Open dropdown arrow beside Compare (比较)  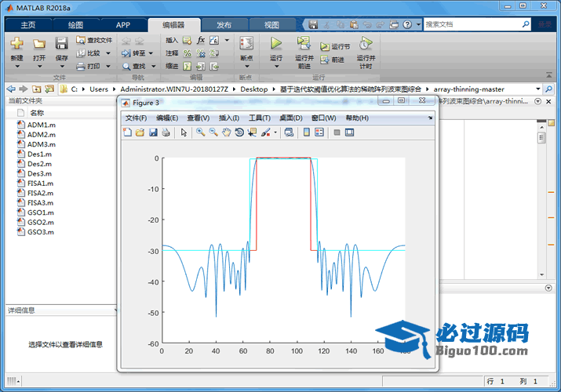[108, 53]
